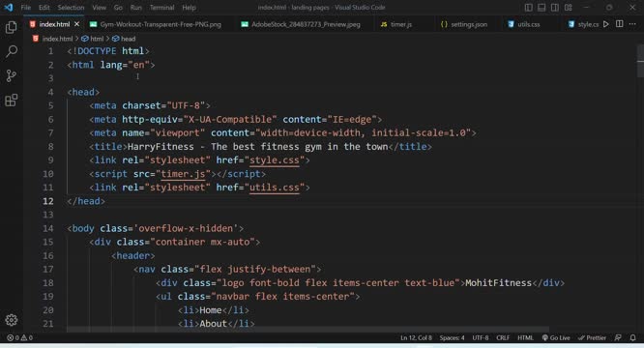Click the VS Code logo icon
The width and height of the screenshot is (644, 348).
8,8
